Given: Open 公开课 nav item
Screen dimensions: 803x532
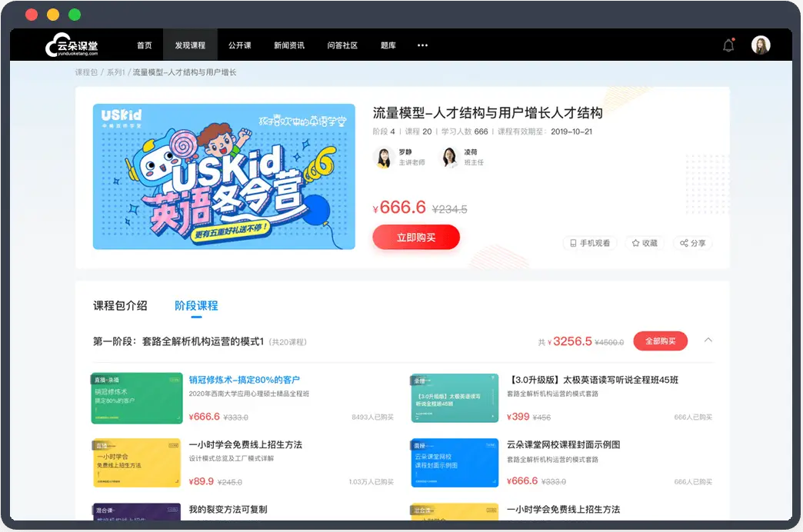Looking at the screenshot, I should (x=240, y=45).
